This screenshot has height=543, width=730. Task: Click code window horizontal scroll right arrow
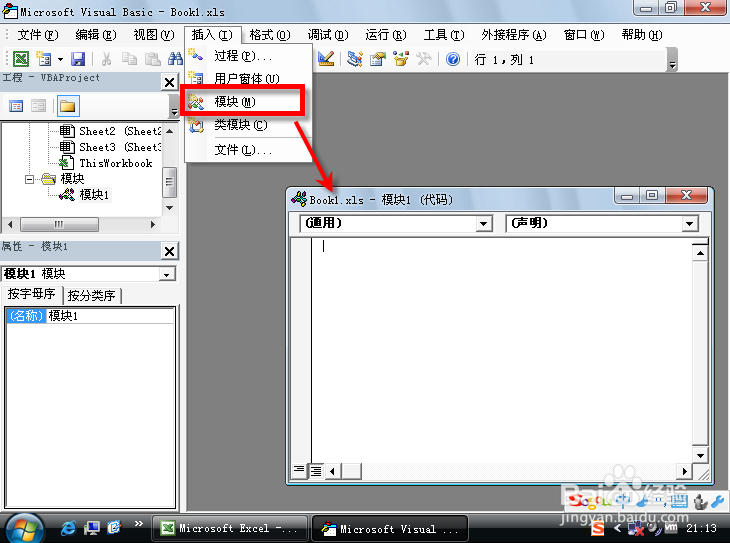tap(684, 471)
